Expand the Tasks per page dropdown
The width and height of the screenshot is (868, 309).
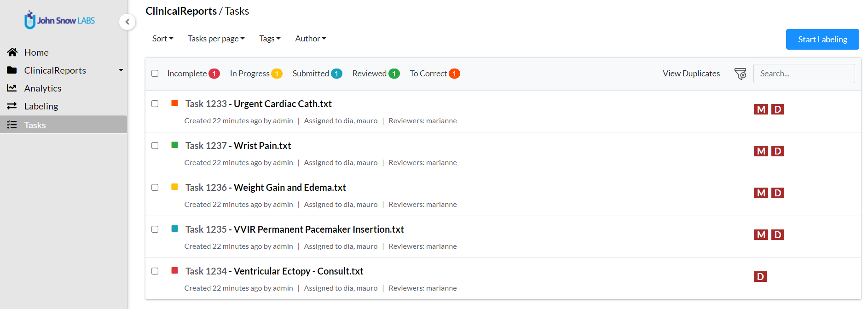click(x=216, y=39)
